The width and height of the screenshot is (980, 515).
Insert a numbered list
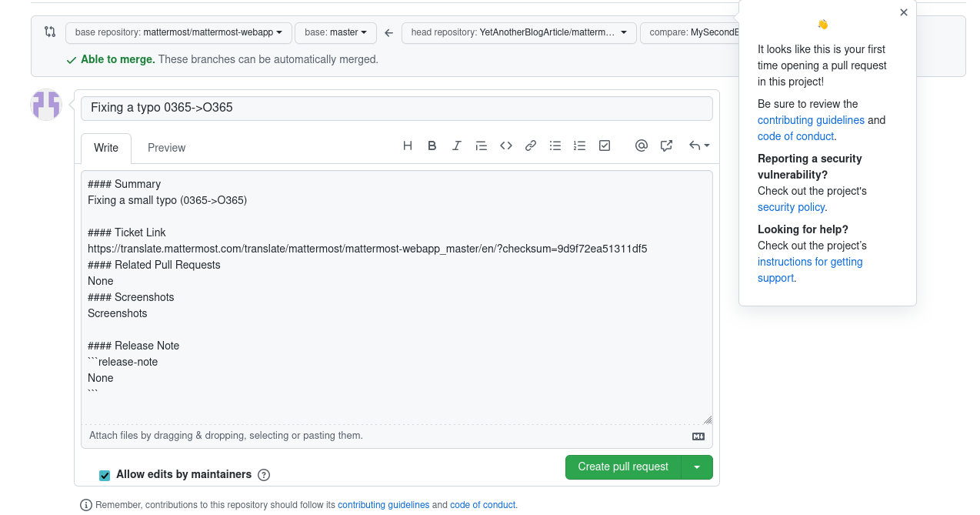coord(579,145)
